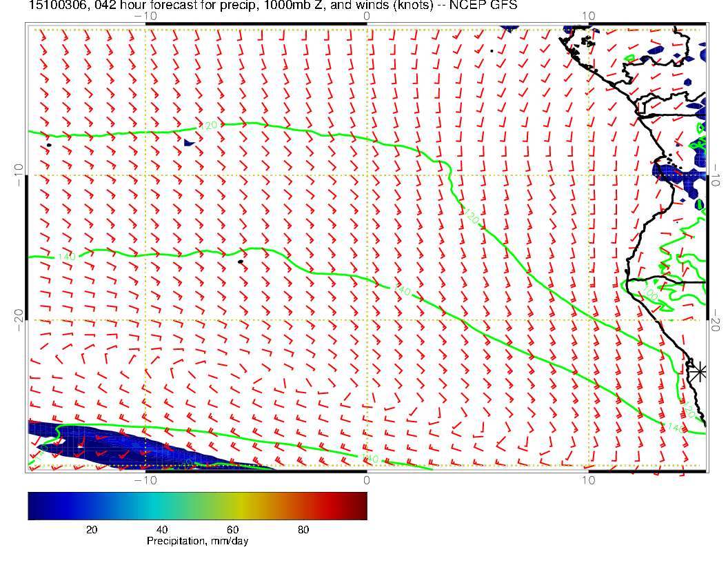The width and height of the screenshot is (728, 563).
Task: Click the cyan region of the colorbar above 40
Action: 163,505
